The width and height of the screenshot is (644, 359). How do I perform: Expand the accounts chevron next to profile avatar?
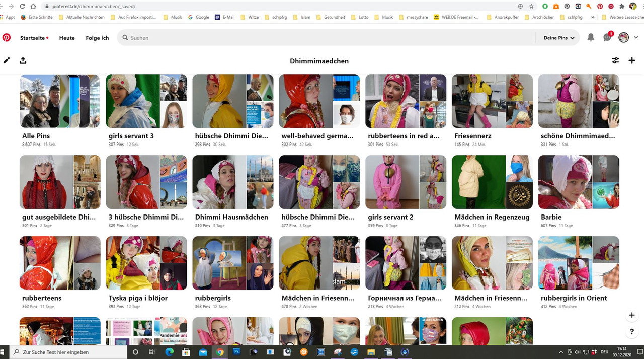tap(635, 38)
